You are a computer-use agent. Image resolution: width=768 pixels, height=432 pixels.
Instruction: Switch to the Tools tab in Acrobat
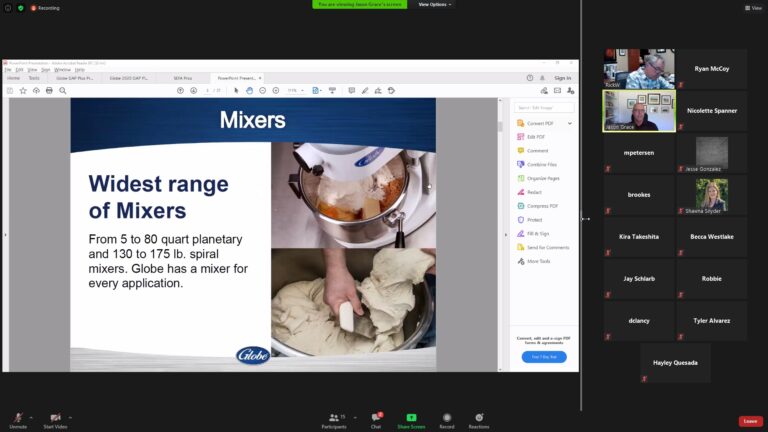click(x=34, y=78)
